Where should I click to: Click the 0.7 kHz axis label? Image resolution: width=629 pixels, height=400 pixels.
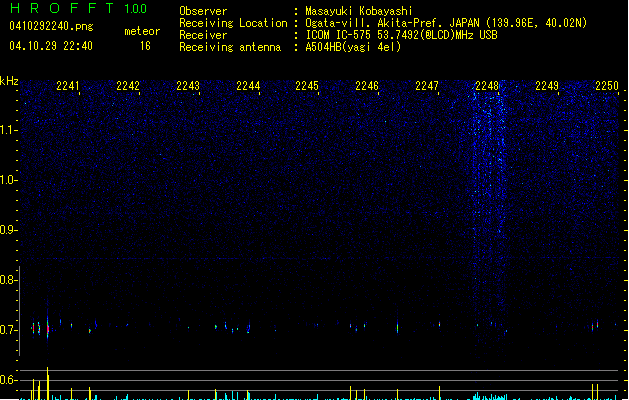[8, 330]
